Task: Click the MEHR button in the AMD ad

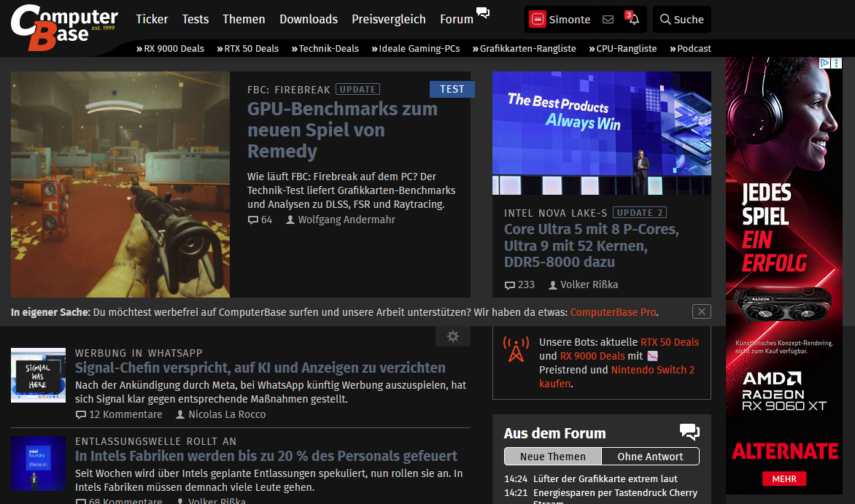Action: pos(784,479)
